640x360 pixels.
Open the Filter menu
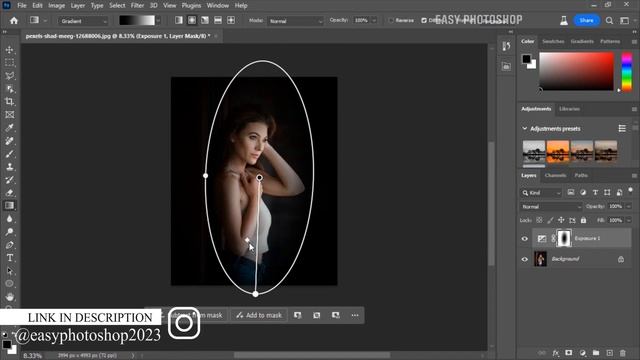137,5
